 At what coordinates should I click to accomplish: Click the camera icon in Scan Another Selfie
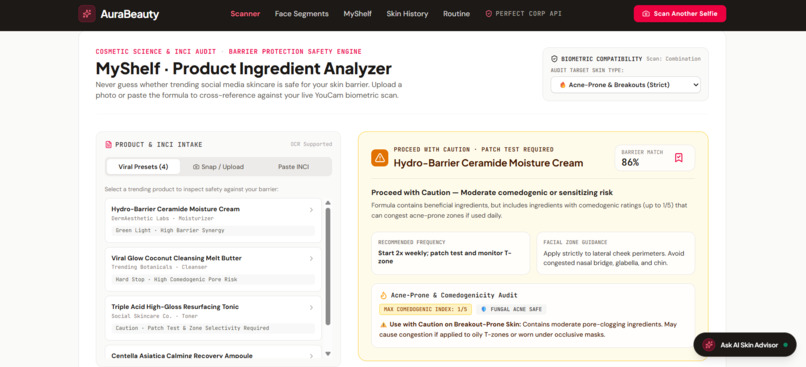646,14
